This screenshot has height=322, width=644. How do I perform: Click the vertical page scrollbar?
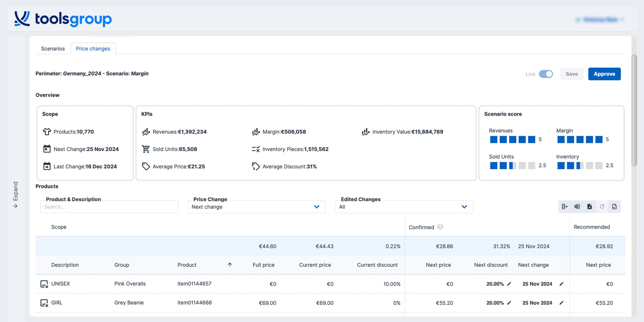[x=634, y=110]
